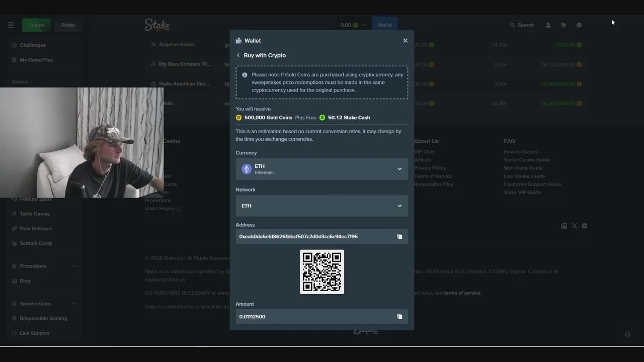Copy the deposit address
Image resolution: width=644 pixels, height=362 pixels.
click(399, 236)
